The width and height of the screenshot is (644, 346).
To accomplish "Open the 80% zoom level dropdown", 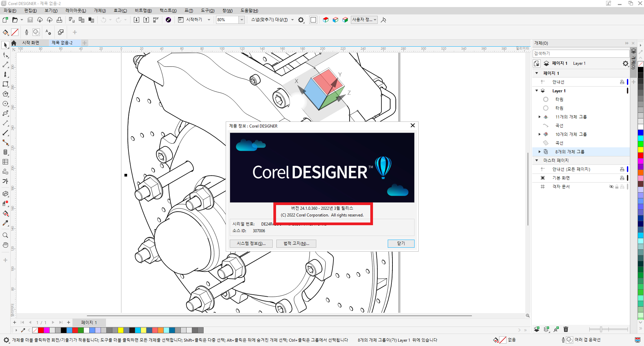I will [x=241, y=20].
